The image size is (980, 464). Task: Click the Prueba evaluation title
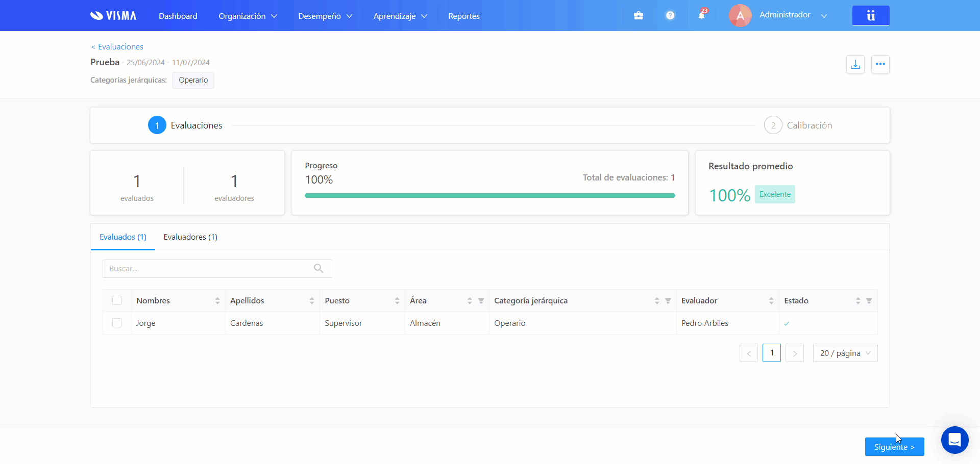click(x=105, y=62)
